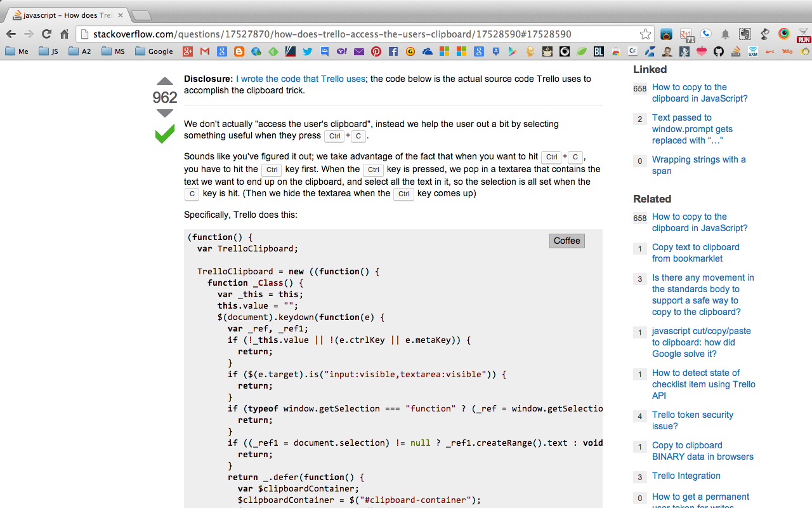812x508 pixels.
Task: Open the Google+ bookmark icon
Action: [x=187, y=51]
